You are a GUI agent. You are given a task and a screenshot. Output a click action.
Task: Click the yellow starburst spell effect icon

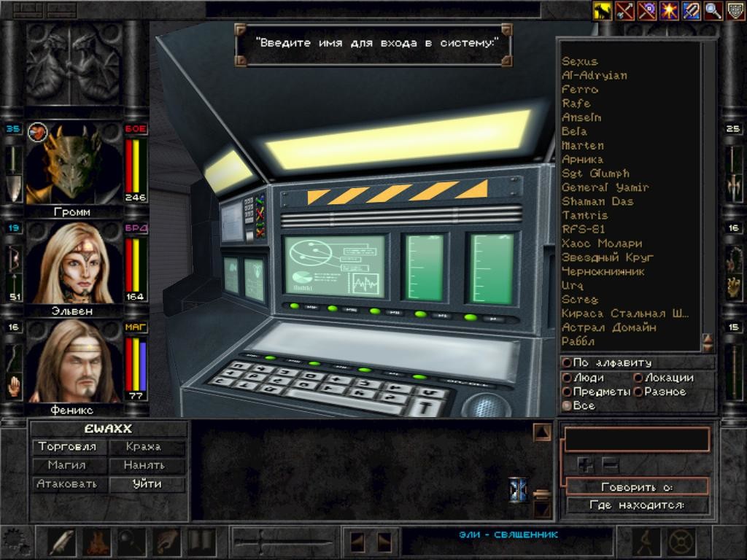[669, 10]
